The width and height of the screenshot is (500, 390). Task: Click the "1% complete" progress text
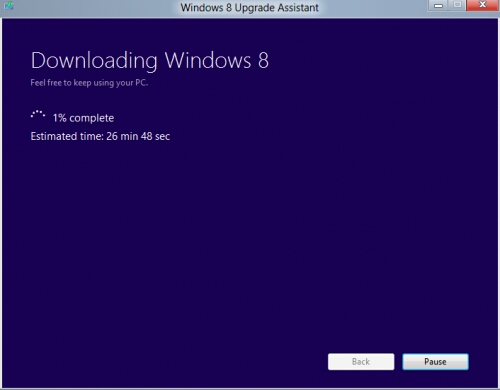83,118
